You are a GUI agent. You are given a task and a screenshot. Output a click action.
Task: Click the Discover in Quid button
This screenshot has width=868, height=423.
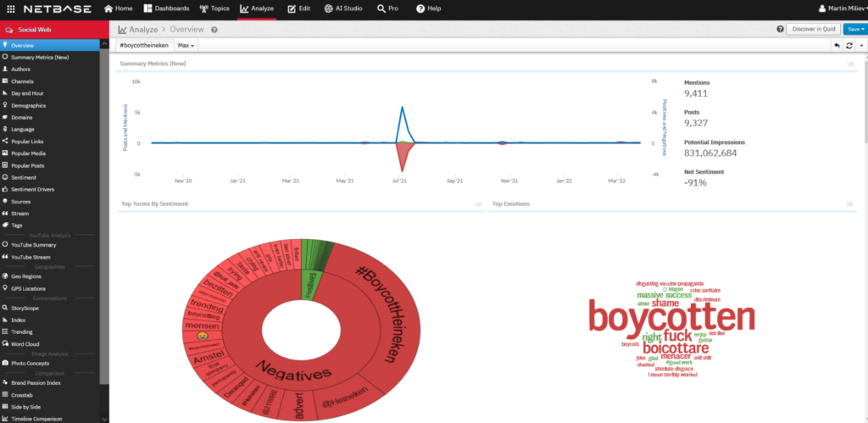(813, 30)
